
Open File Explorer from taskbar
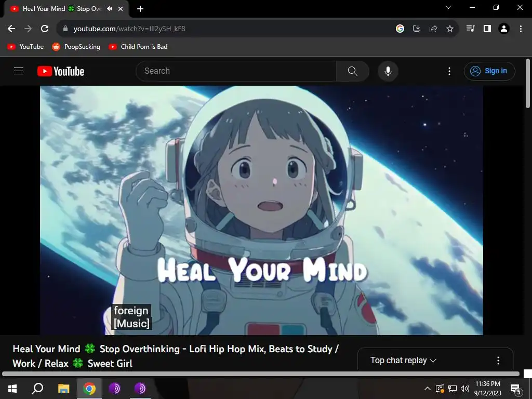click(x=63, y=389)
